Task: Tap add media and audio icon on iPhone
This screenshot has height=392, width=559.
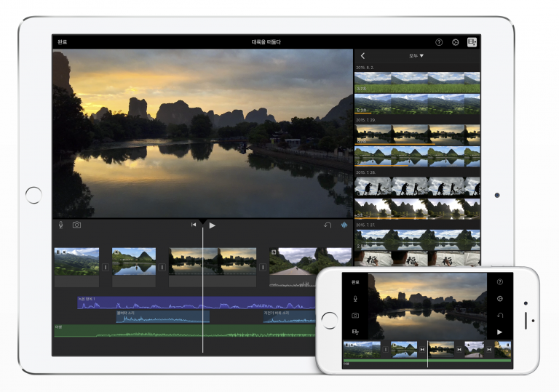Action: pyautogui.click(x=355, y=332)
